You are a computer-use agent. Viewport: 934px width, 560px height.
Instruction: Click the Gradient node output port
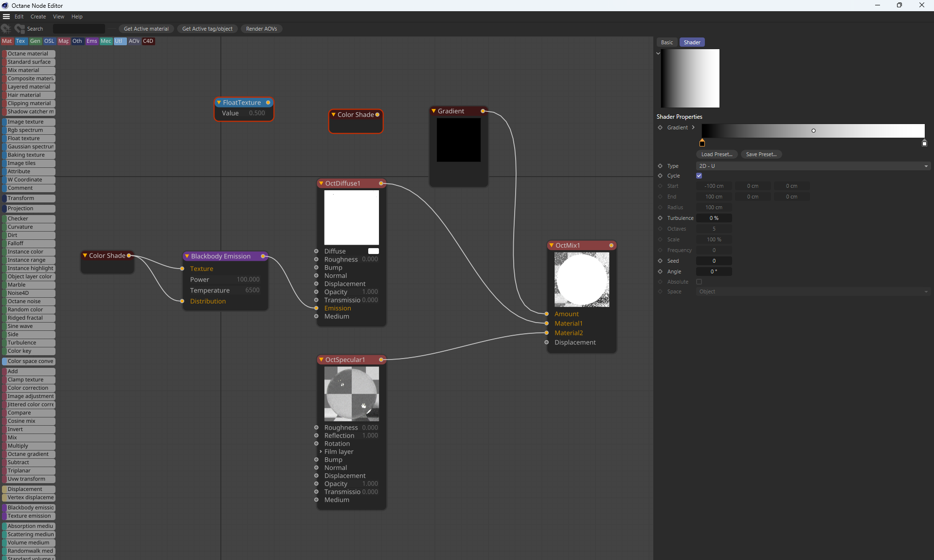[483, 111]
